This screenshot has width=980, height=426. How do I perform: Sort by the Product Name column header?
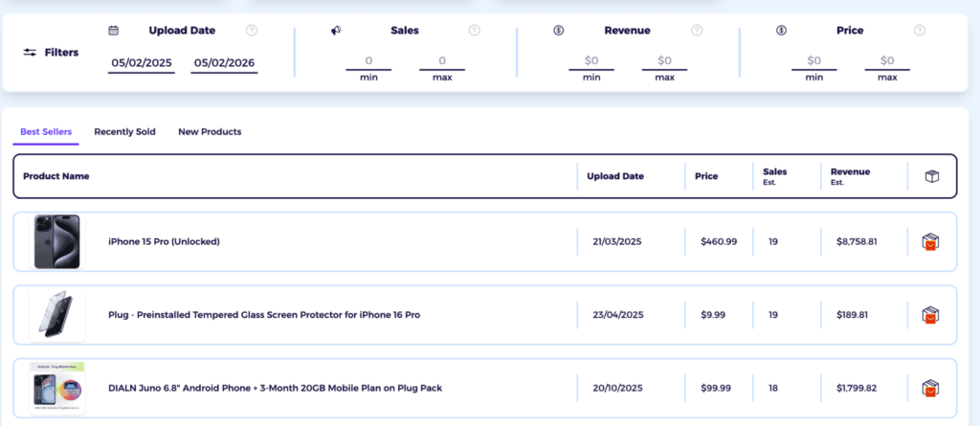(56, 176)
